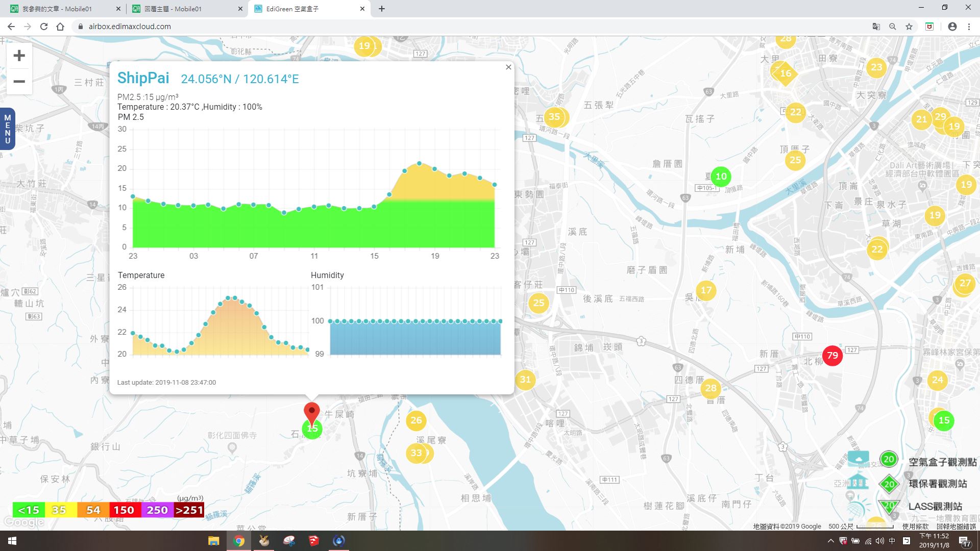Open a new browser tab

[382, 9]
